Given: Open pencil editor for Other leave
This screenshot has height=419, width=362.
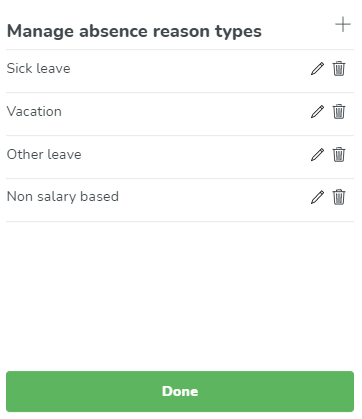Looking at the screenshot, I should [317, 154].
